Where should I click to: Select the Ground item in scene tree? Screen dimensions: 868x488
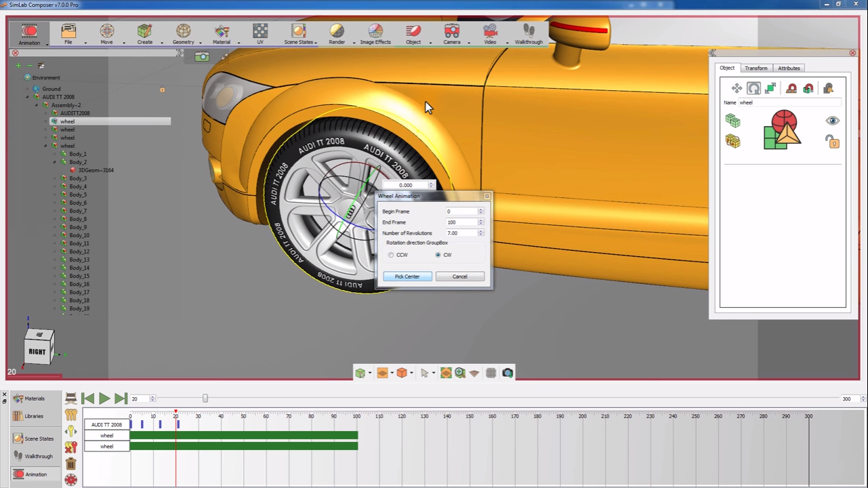(x=51, y=89)
